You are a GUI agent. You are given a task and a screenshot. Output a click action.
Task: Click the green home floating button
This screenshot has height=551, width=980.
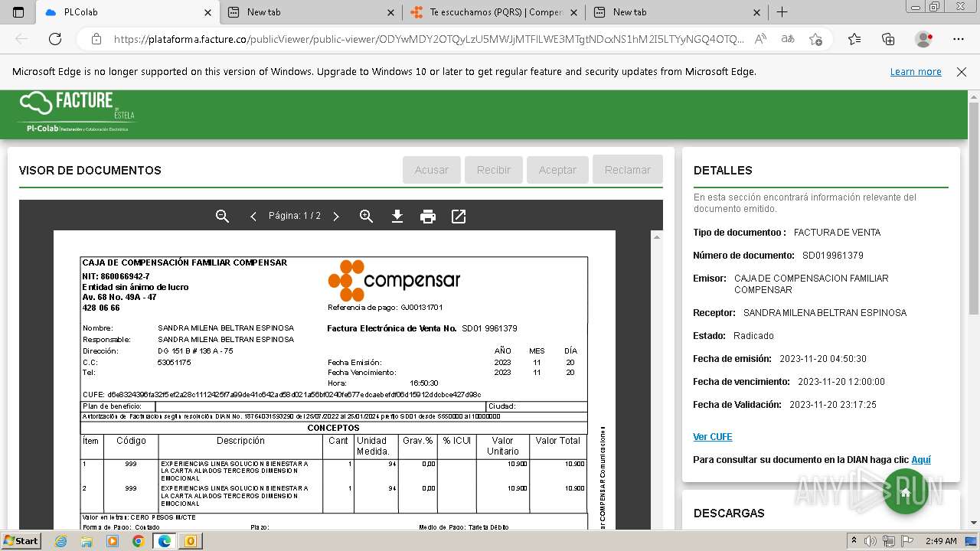click(906, 491)
